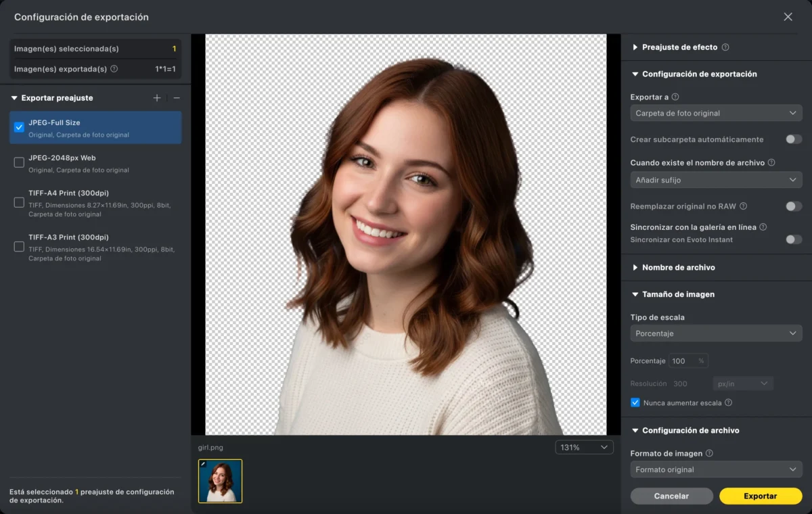812x514 pixels.
Task: Click info icon next to Formato de imagen
Action: tap(709, 454)
